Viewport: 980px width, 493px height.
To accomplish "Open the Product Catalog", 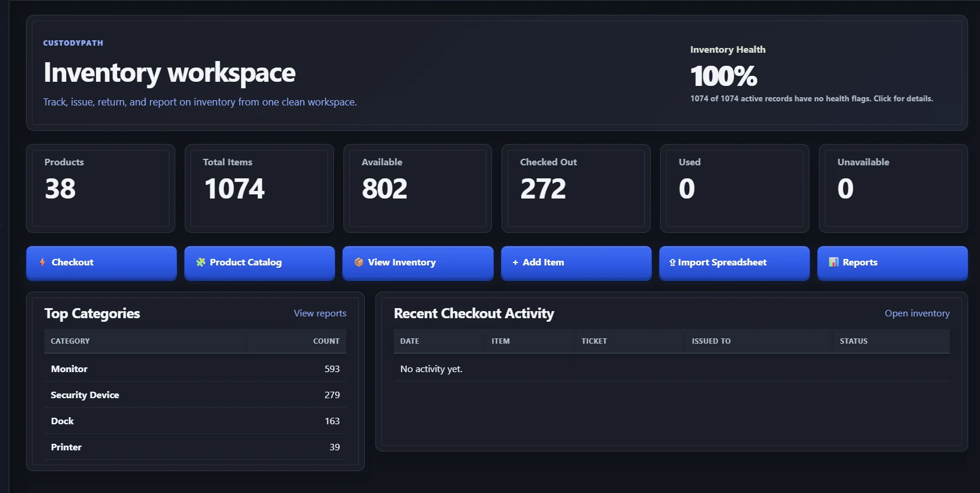I will coord(259,262).
